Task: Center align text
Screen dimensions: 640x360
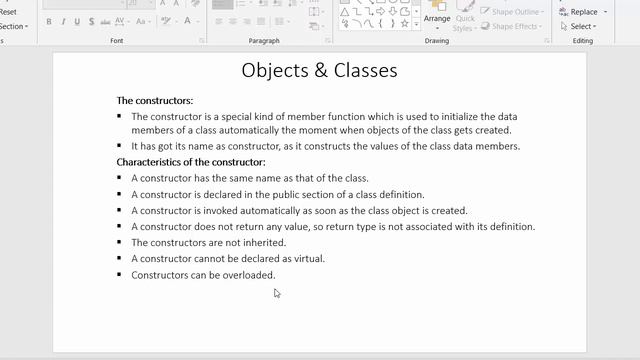Action: (233, 21)
